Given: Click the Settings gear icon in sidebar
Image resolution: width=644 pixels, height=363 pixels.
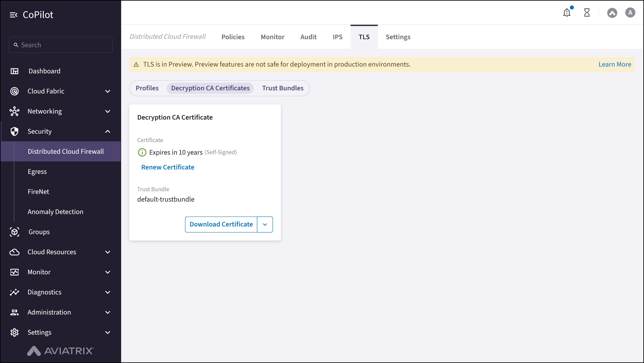Looking at the screenshot, I should click(15, 332).
